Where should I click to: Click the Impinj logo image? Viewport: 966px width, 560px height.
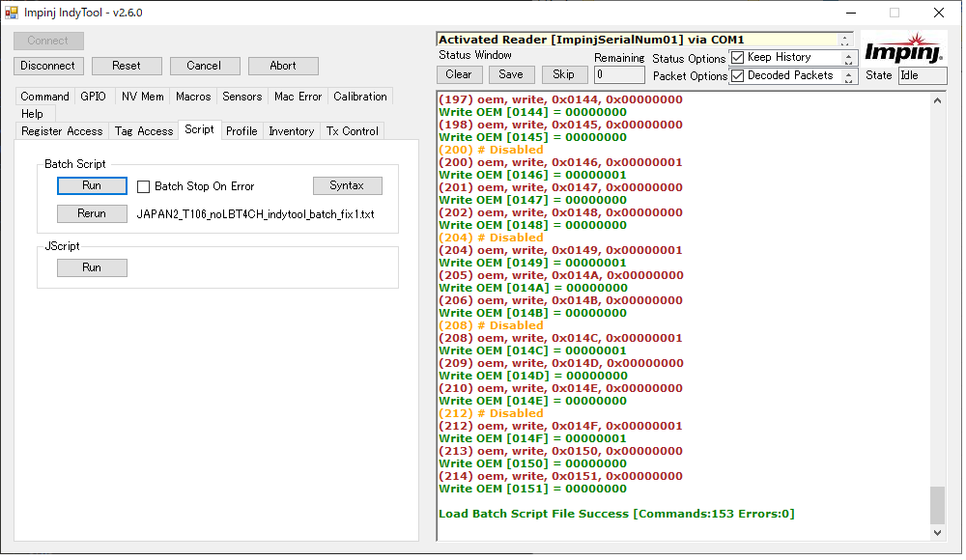(x=903, y=48)
